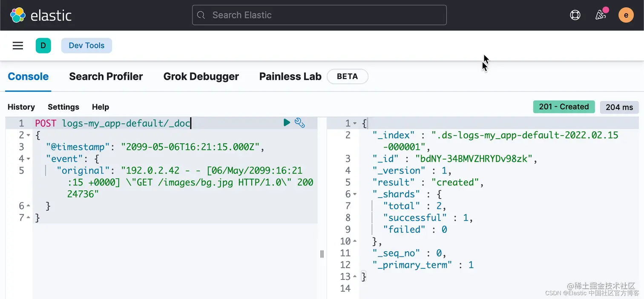Image resolution: width=644 pixels, height=299 pixels.
Task: Select the Console tab
Action: coord(28,77)
